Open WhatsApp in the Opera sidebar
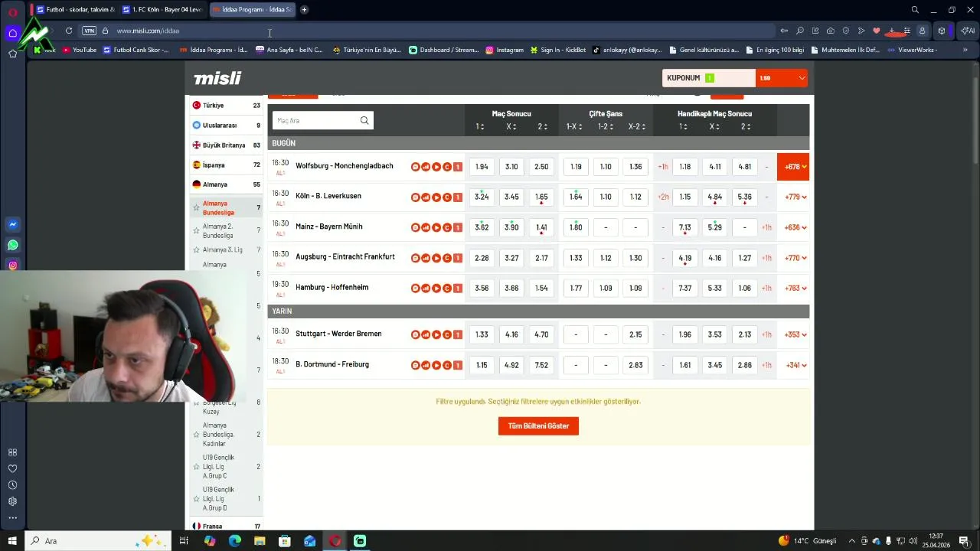This screenshot has width=980, height=551. (x=12, y=245)
